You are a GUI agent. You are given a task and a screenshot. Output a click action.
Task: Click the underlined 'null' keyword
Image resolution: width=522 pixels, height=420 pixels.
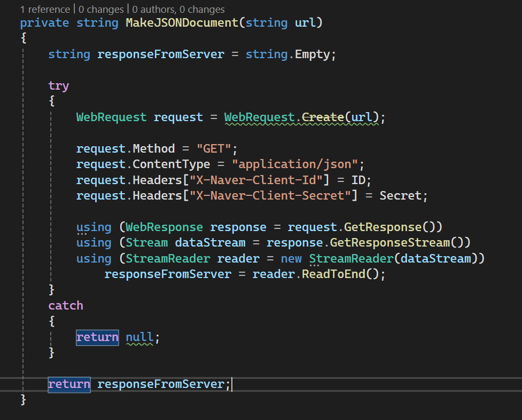[139, 337]
